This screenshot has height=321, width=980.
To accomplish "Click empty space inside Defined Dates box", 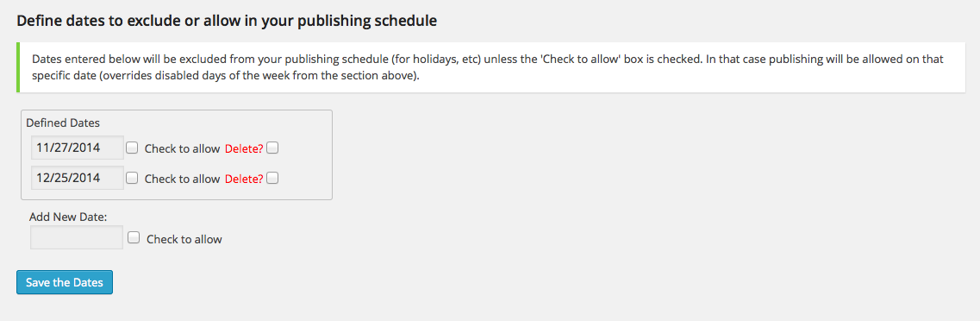I will (306, 163).
